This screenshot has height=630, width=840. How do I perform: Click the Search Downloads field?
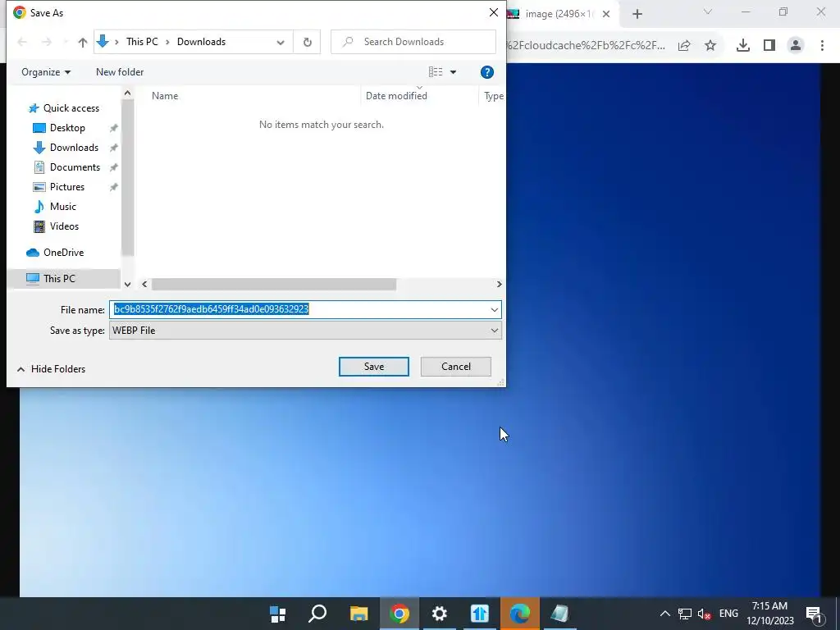(x=413, y=42)
